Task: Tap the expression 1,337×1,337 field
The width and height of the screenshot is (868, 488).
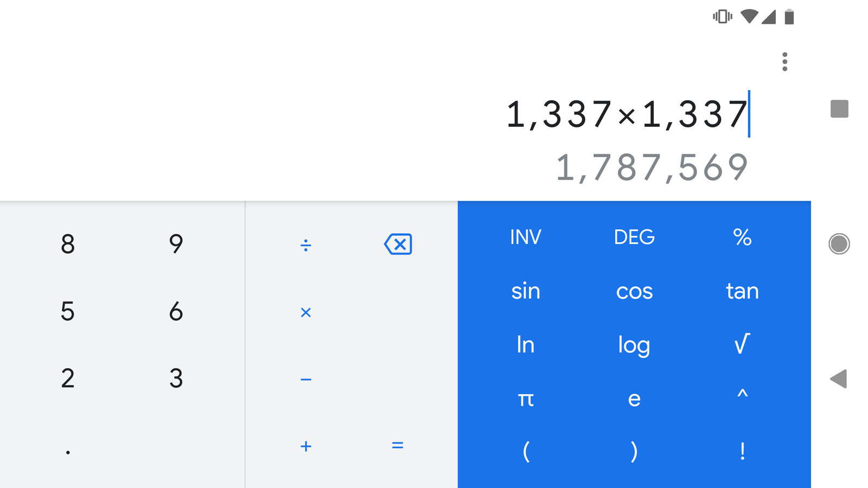Action: (x=627, y=114)
